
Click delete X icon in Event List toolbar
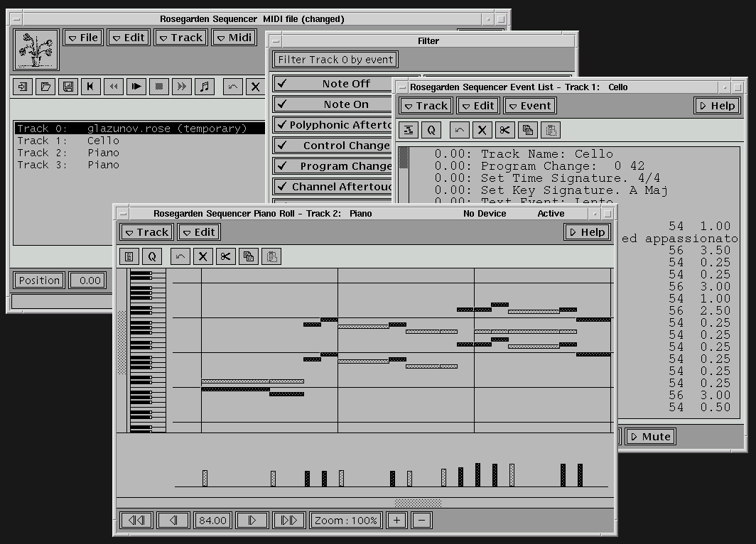point(482,130)
